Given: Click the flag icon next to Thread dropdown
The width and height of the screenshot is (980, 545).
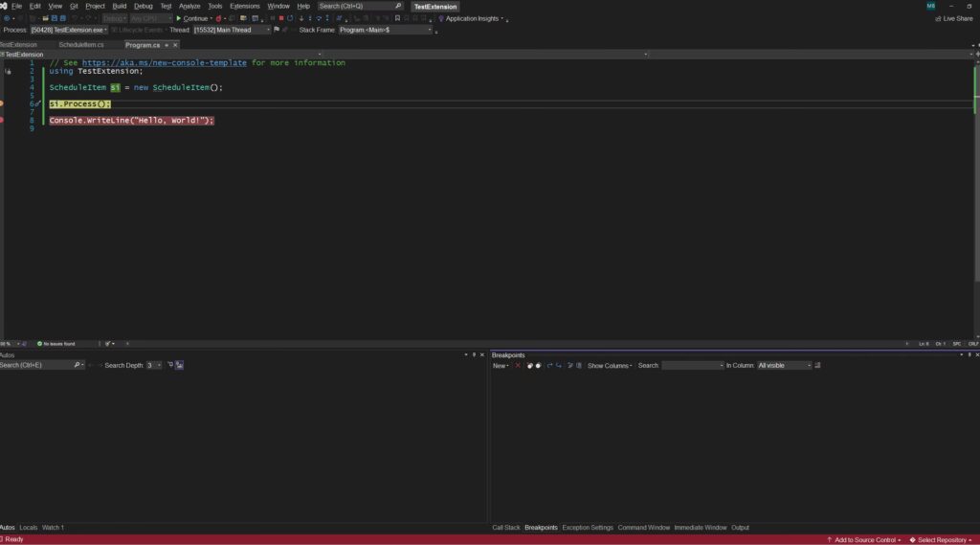Looking at the screenshot, I should [x=277, y=30].
